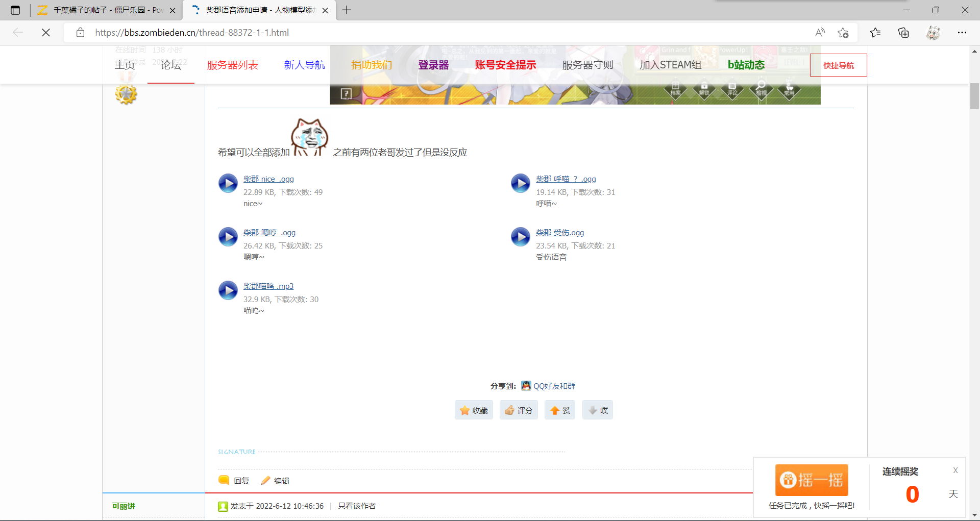Open the Collections icon
The width and height of the screenshot is (980, 521).
point(903,33)
